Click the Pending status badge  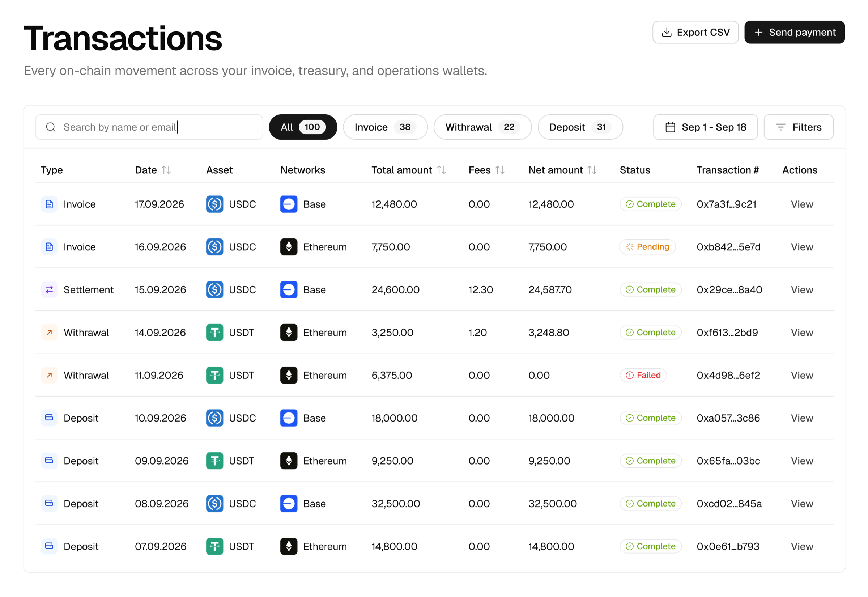point(647,247)
